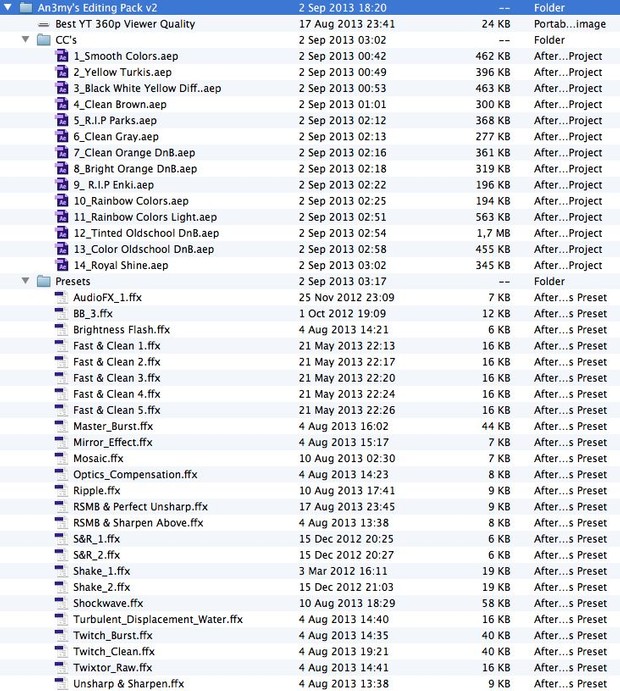Click the Best YT 360p Viewer Quality file icon
The height and width of the screenshot is (691, 620).
44,24
